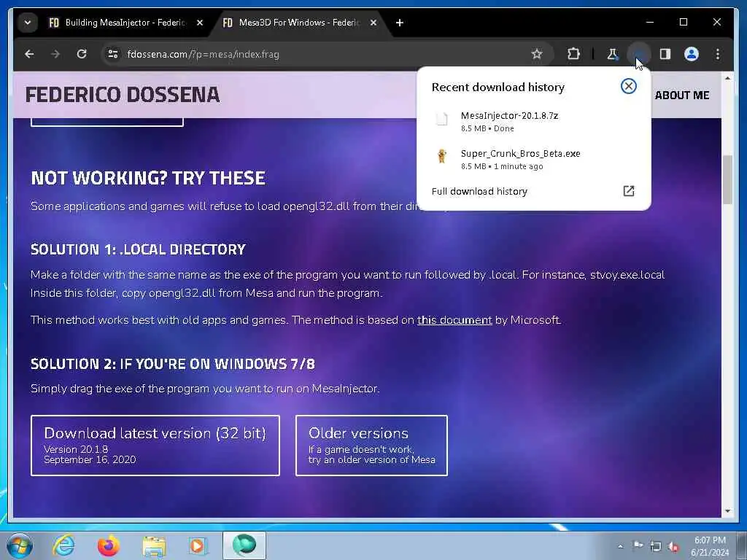The width and height of the screenshot is (747, 560).
Task: Follow the 'this document' Microsoft link
Action: coord(454,320)
